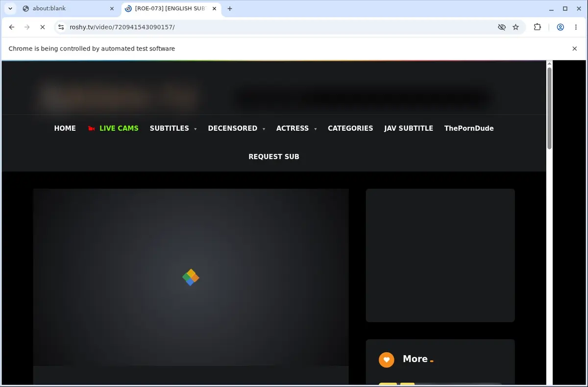Open a new tab with plus button

(x=230, y=8)
